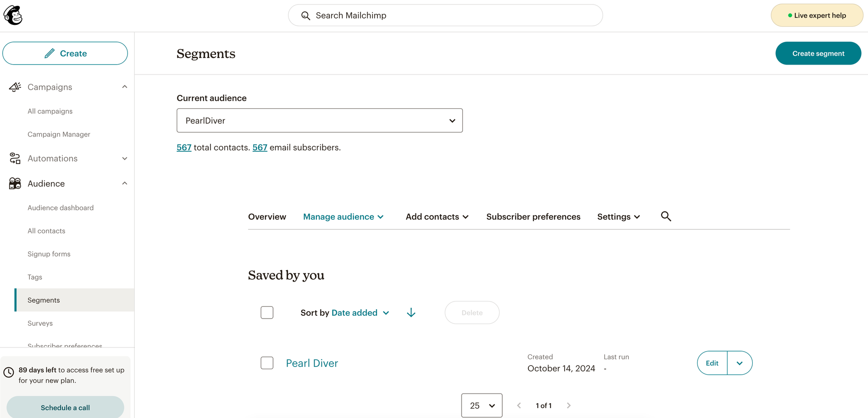The width and height of the screenshot is (868, 418).
Task: Open the Current audience PearlDiver dropdown
Action: 319,121
